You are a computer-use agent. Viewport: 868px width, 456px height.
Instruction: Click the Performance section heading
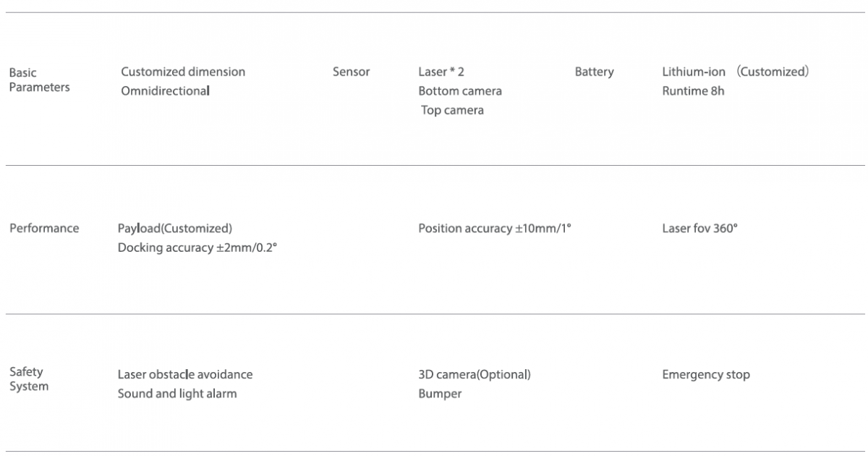click(x=44, y=228)
